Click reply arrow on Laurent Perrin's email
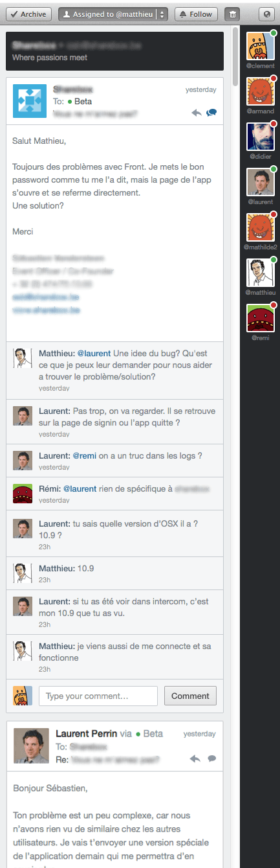Screen dimensions: 280x868 pyautogui.click(x=195, y=758)
